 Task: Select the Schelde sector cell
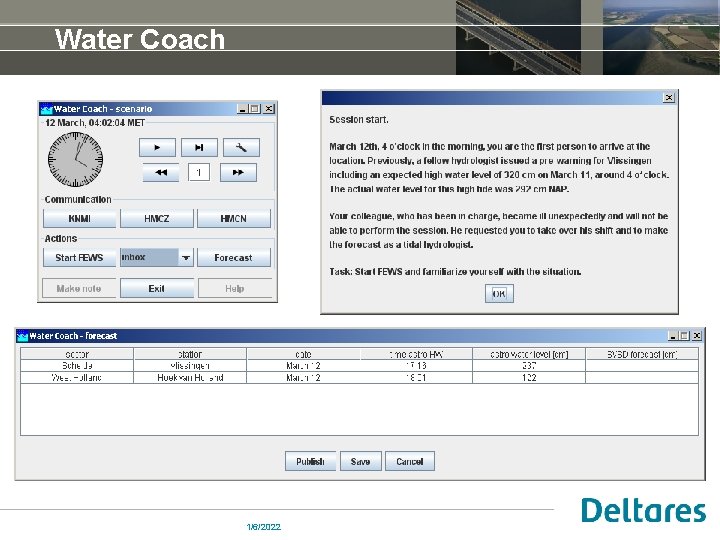coord(77,366)
